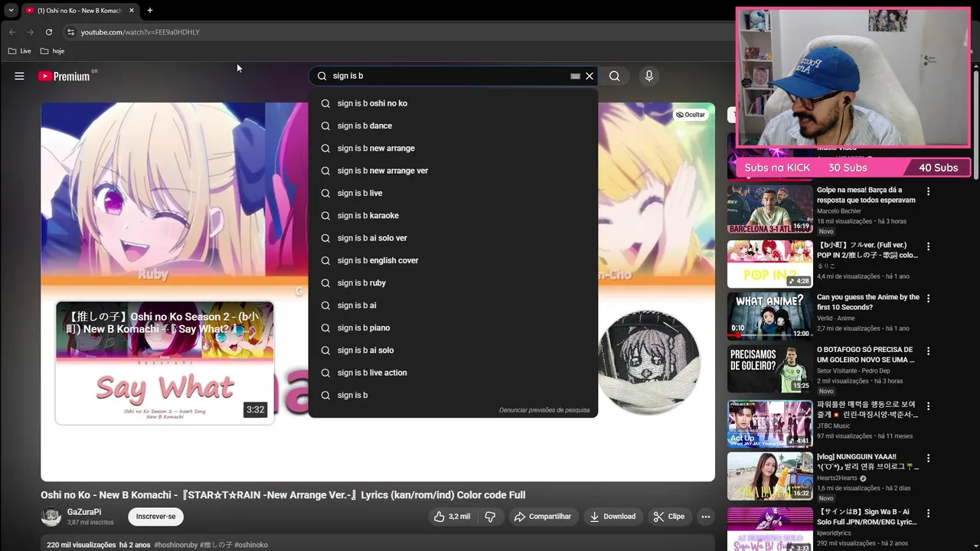Image resolution: width=980 pixels, height=551 pixels.
Task: Open options menu for 'Can you guess the Anime'
Action: pyautogui.click(x=929, y=298)
